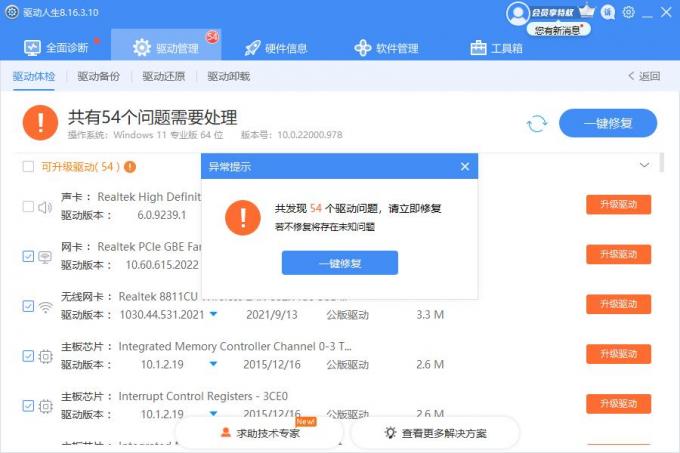Open version dropdown for 无线网卡 1030.44.531.2021
Image resolution: width=680 pixels, height=453 pixels.
tap(213, 314)
